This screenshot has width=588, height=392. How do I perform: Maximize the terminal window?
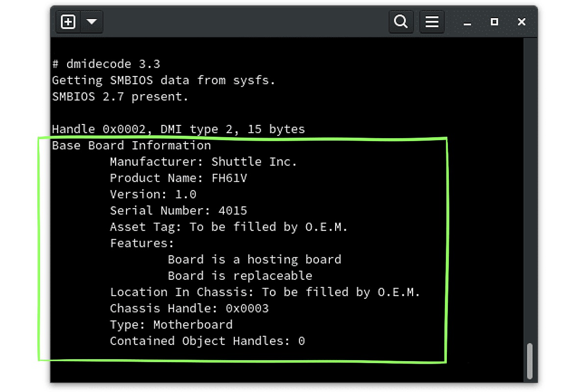tap(494, 22)
